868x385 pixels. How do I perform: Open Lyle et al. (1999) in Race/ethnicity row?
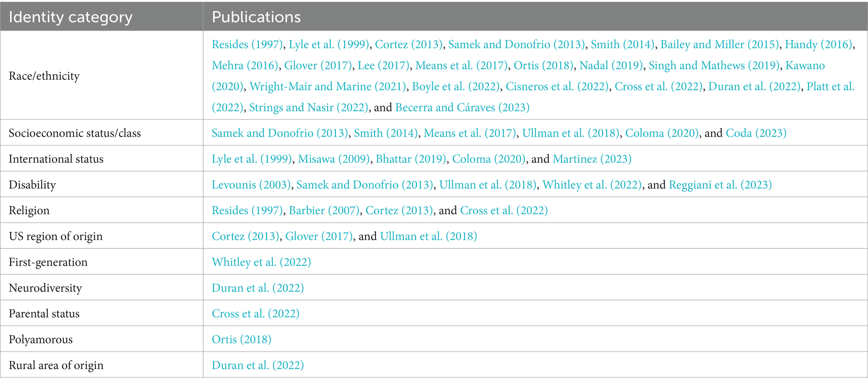329,45
